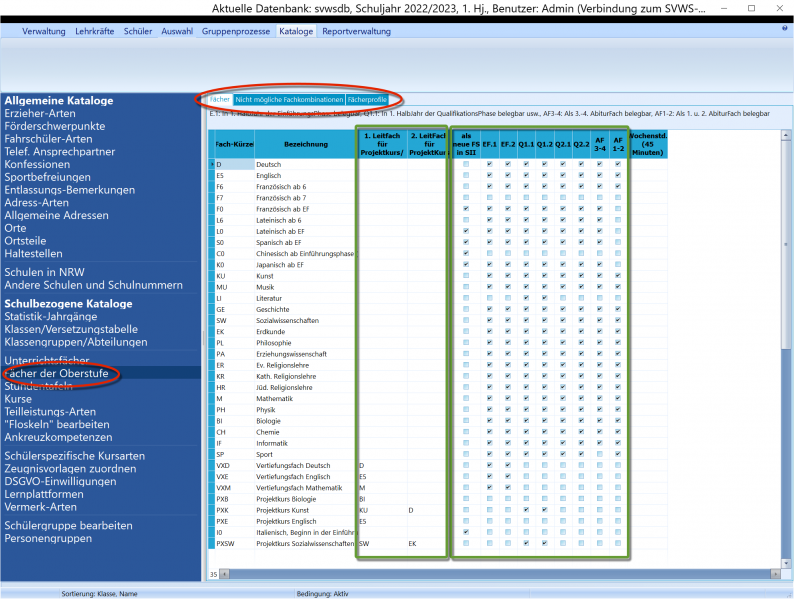This screenshot has width=794, height=599.
Task: Open Schülergruppe bearbeiten
Action: 68,526
